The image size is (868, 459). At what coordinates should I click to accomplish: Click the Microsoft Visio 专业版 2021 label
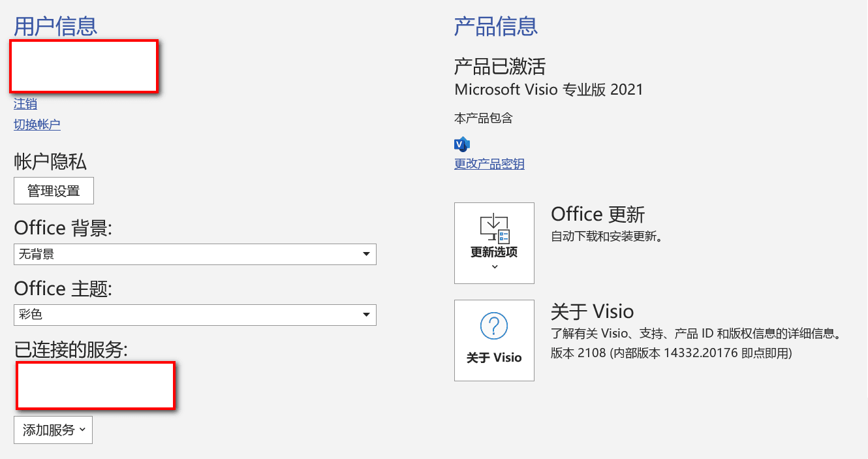coord(549,89)
